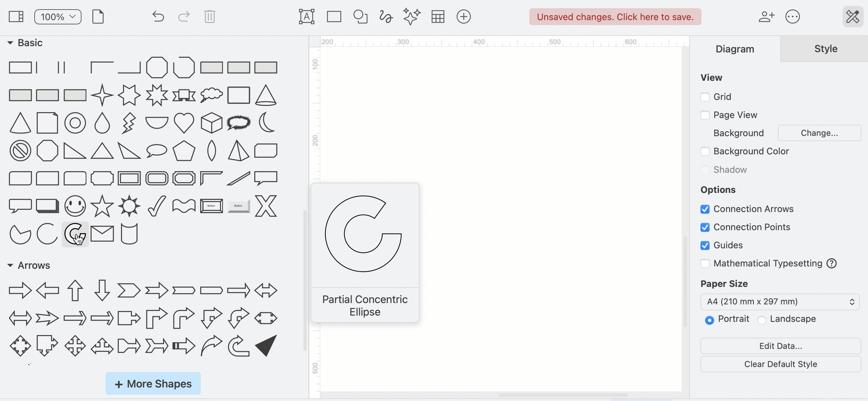
Task: Open the zoom level dropdown
Action: click(57, 16)
